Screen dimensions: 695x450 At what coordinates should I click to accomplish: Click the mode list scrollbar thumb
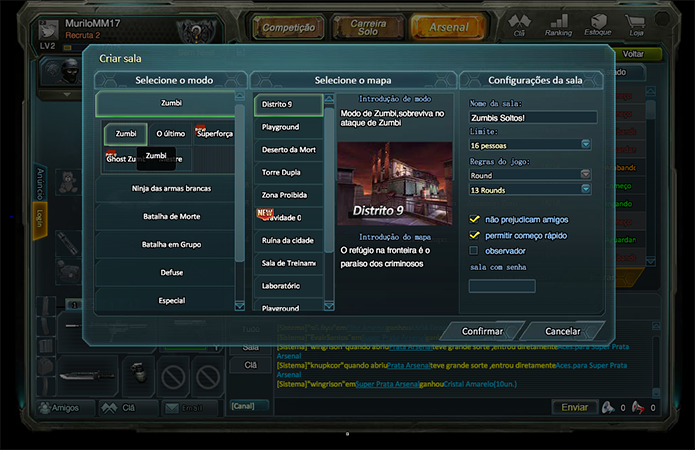tap(240, 183)
